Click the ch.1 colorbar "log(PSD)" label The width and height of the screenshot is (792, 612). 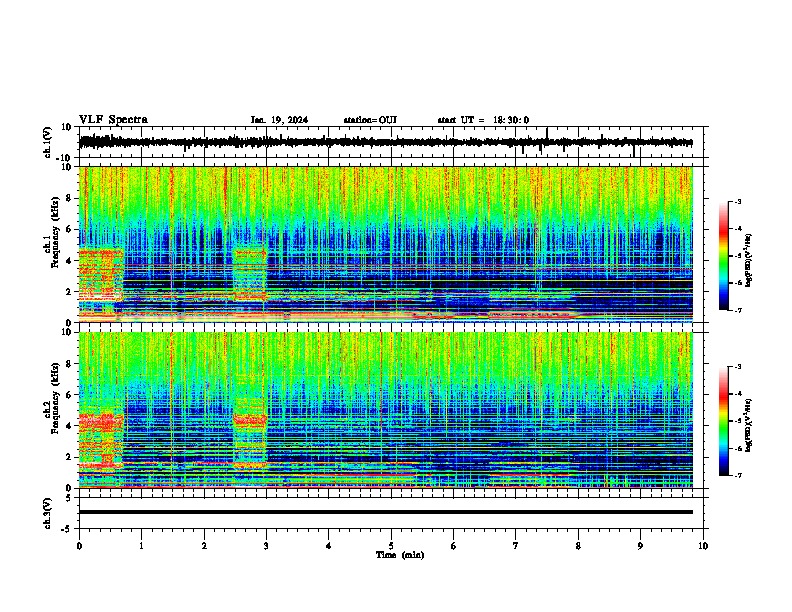click(x=749, y=260)
